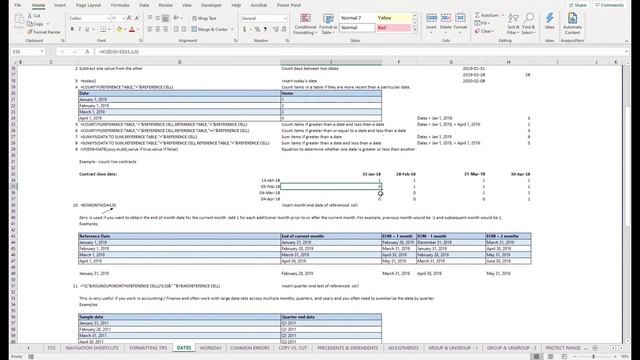Apply the yellow Fill Color bucket
The height and width of the screenshot is (360, 640).
[x=119, y=29]
